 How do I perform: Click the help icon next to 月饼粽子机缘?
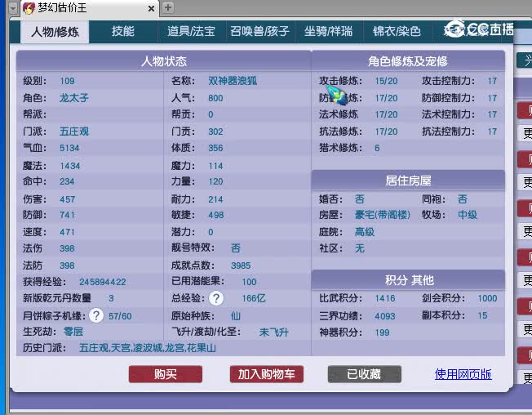[x=96, y=315]
